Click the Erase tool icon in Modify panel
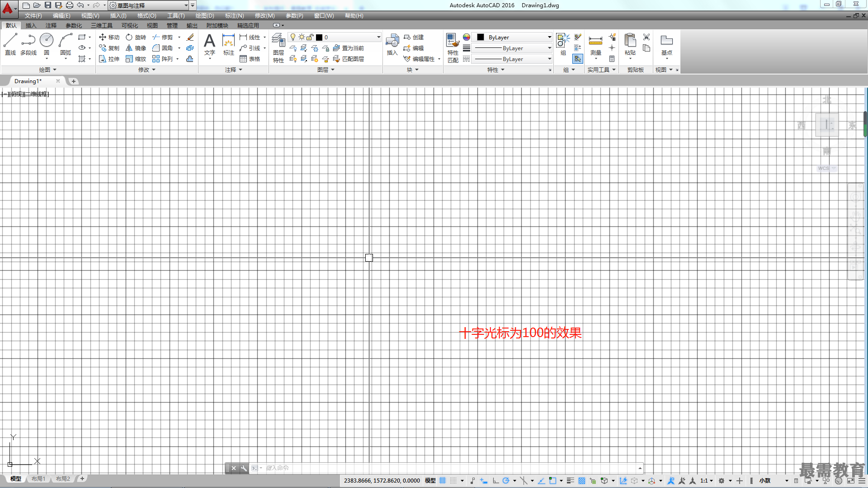 click(x=190, y=37)
